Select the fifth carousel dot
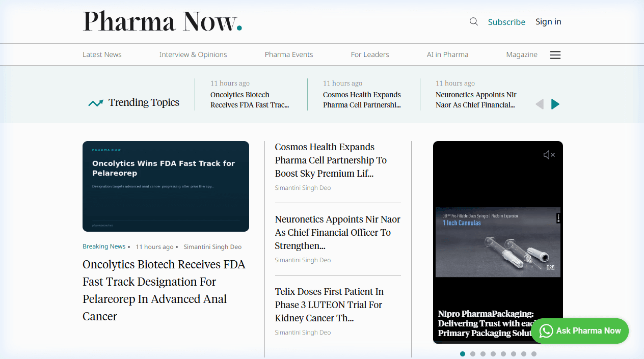The image size is (644, 359). 503,354
